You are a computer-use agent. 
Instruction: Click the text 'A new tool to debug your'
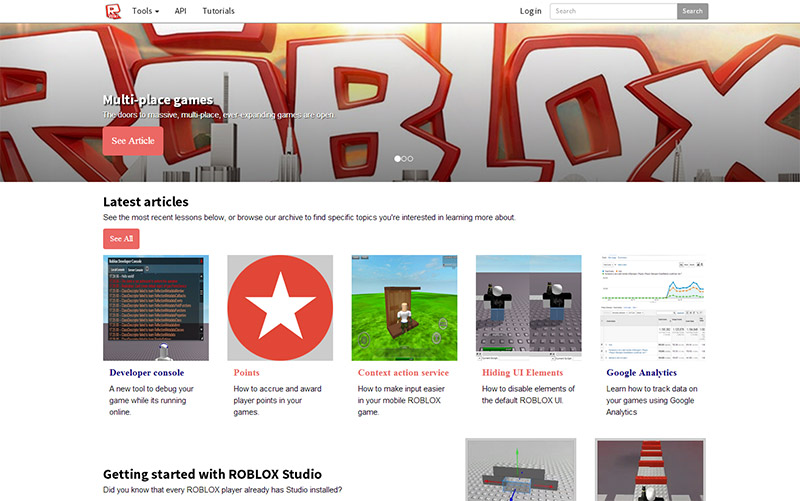pos(151,389)
